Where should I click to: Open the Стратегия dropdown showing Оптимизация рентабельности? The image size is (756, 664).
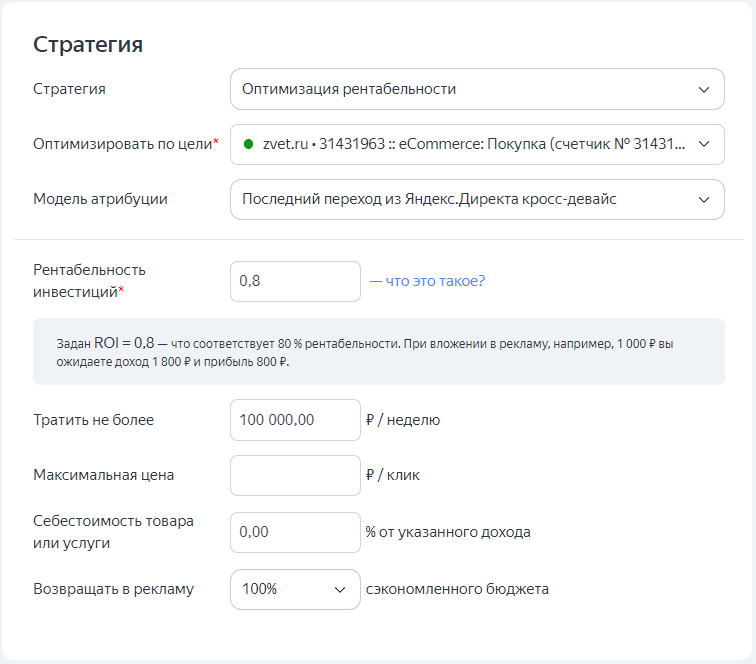477,89
